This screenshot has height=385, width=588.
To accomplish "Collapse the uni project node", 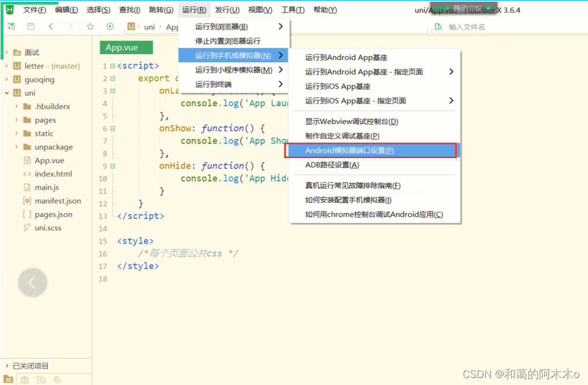I will pos(7,93).
